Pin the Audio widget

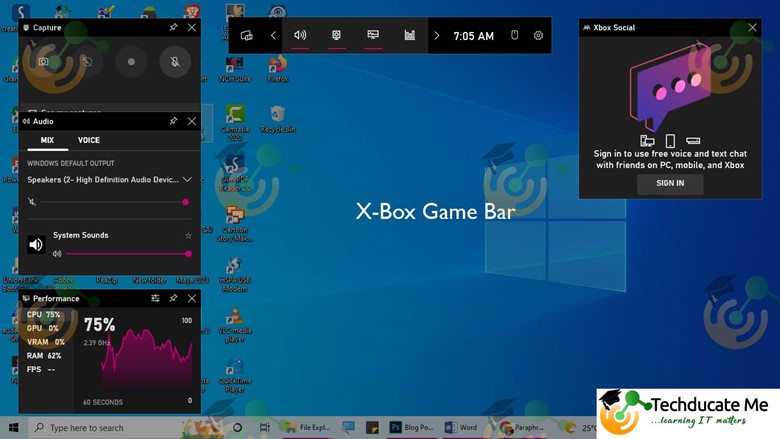pyautogui.click(x=173, y=121)
